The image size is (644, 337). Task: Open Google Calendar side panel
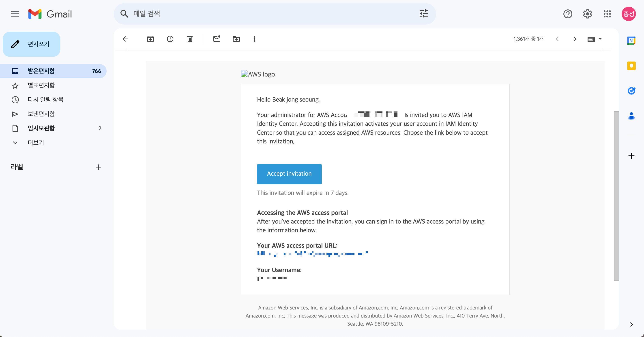(x=631, y=41)
